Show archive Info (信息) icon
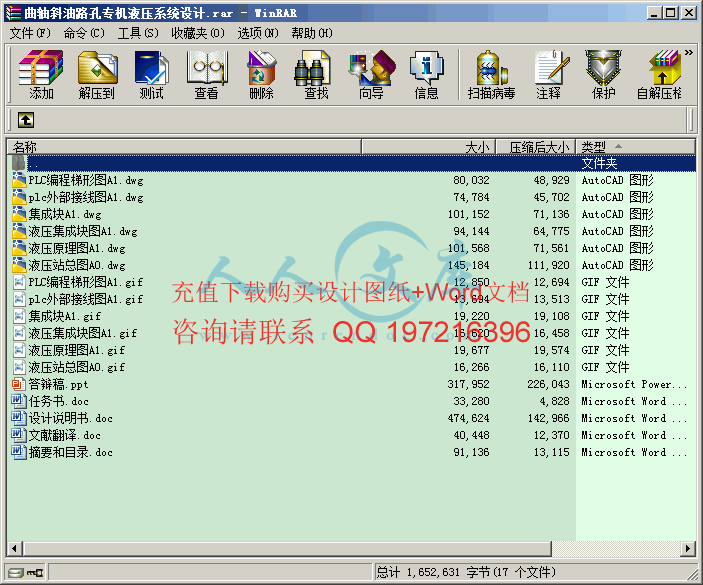Image resolution: width=703 pixels, height=585 pixels. [426, 74]
